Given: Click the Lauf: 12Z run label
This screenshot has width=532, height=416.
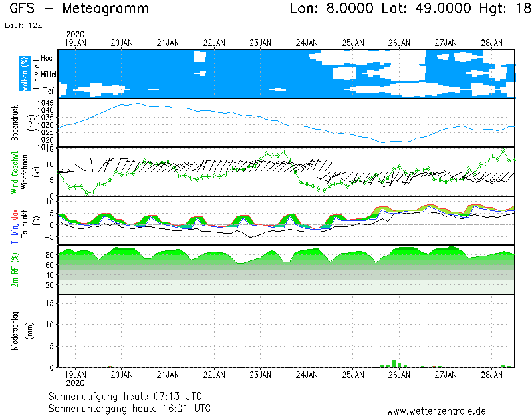Looking at the screenshot, I should [x=23, y=25].
